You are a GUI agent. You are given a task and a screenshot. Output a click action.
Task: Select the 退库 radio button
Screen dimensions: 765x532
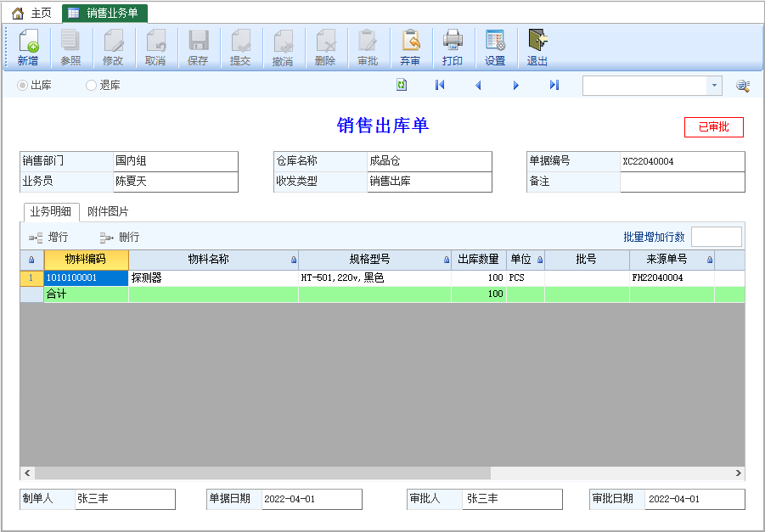pyautogui.click(x=91, y=86)
